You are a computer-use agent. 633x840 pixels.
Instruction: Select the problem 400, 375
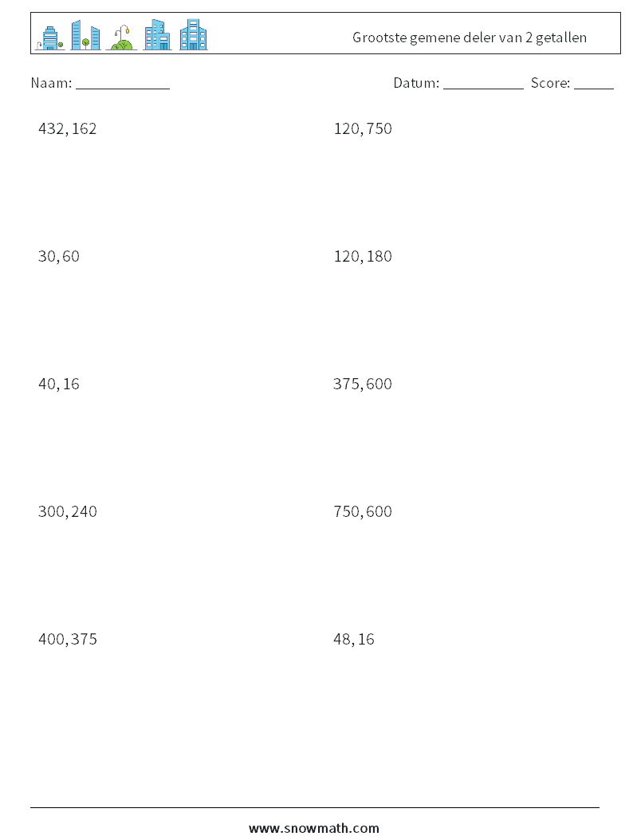[x=68, y=638]
